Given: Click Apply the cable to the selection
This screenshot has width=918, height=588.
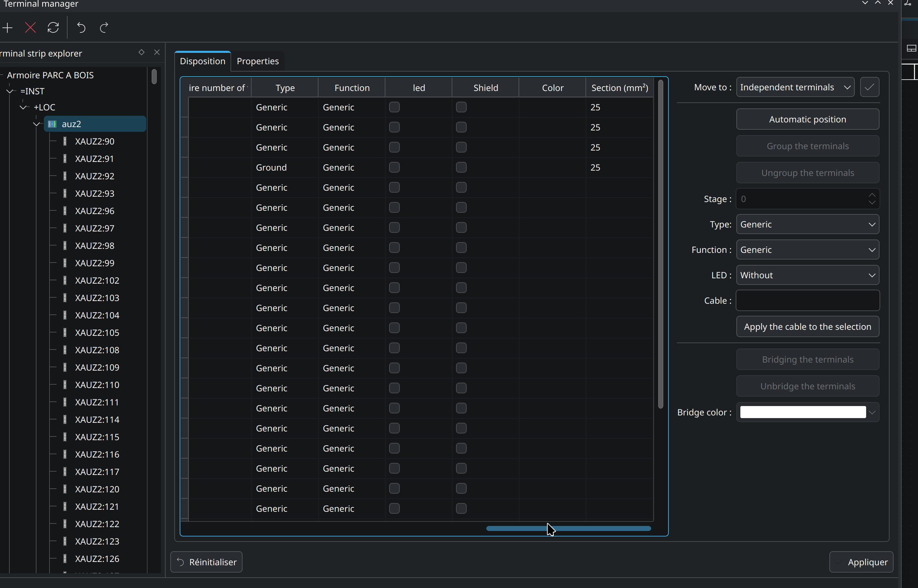Looking at the screenshot, I should pos(807,326).
